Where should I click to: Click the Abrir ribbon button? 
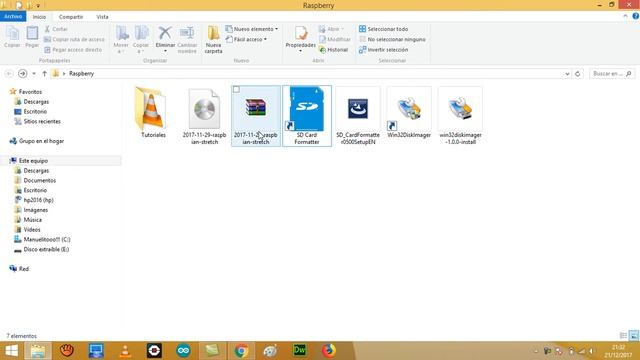click(331, 29)
